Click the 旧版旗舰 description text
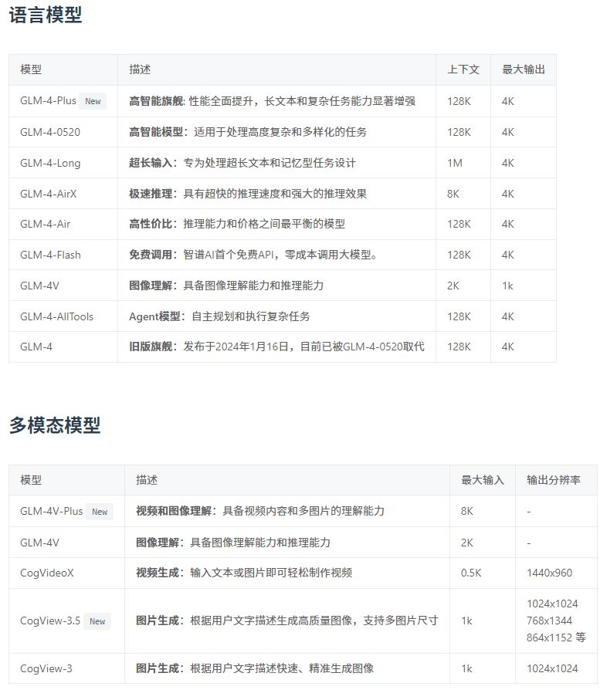This screenshot has height=700, width=607. (x=276, y=347)
